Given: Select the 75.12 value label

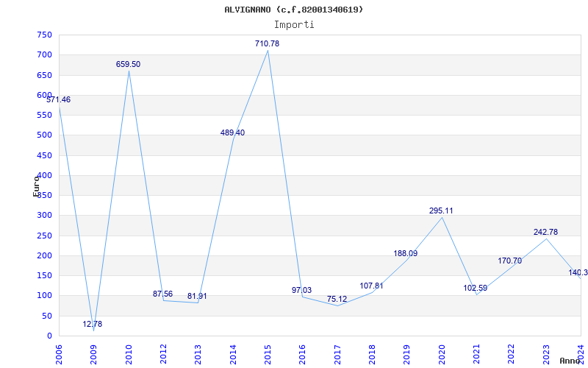Looking at the screenshot, I should click(x=337, y=299).
